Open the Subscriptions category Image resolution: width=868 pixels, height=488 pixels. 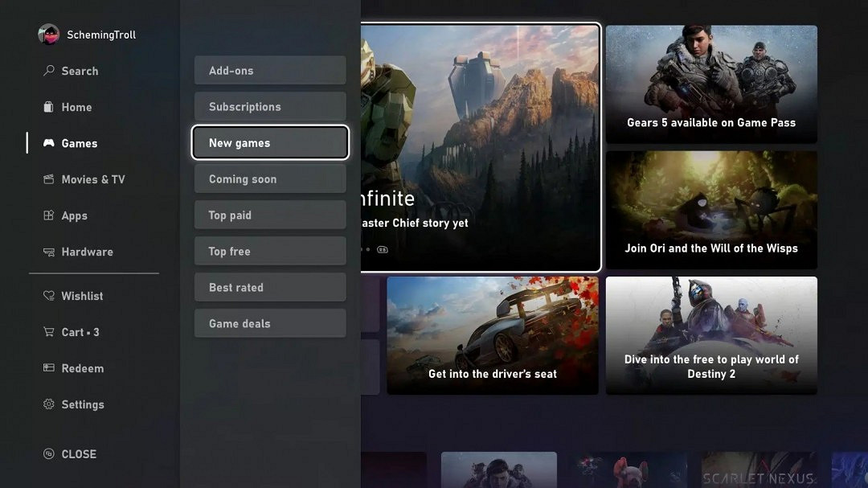point(270,107)
